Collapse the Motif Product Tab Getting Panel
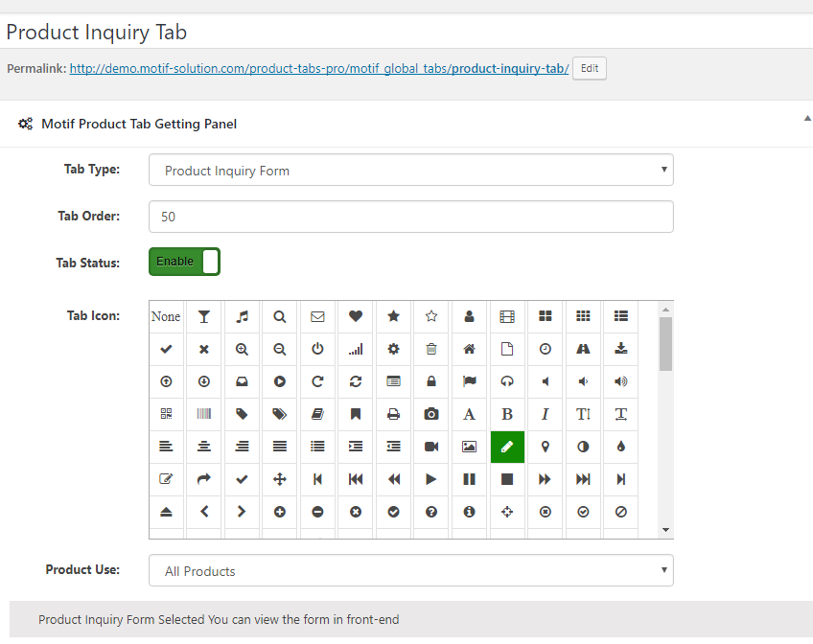The height and width of the screenshot is (644, 813). click(807, 119)
